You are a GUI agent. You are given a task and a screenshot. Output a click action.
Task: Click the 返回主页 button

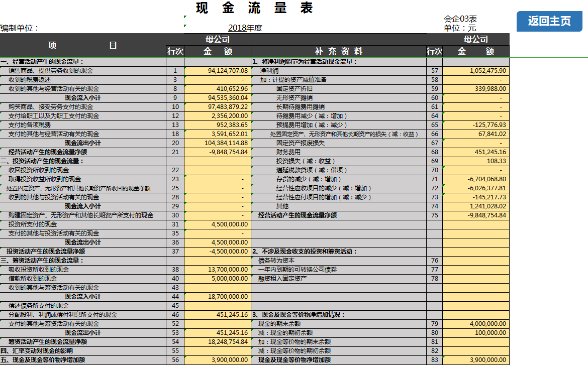(x=549, y=21)
